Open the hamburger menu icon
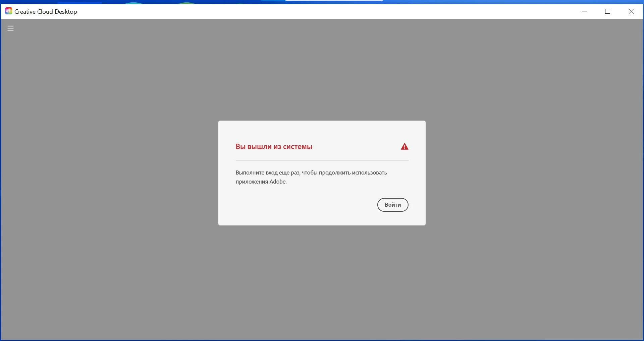The width and height of the screenshot is (644, 341). [10, 28]
